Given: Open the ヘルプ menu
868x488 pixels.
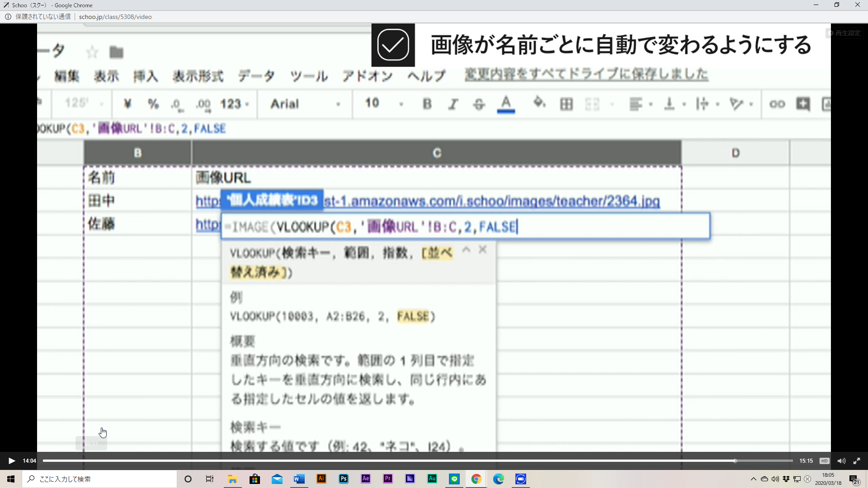Looking at the screenshot, I should [426, 76].
